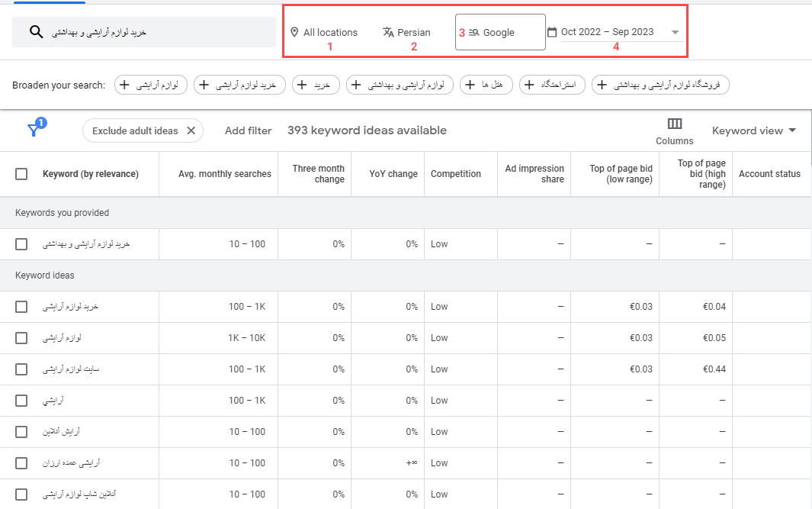Click the language translate icon
The height and width of the screenshot is (509, 812).
pyautogui.click(x=388, y=32)
